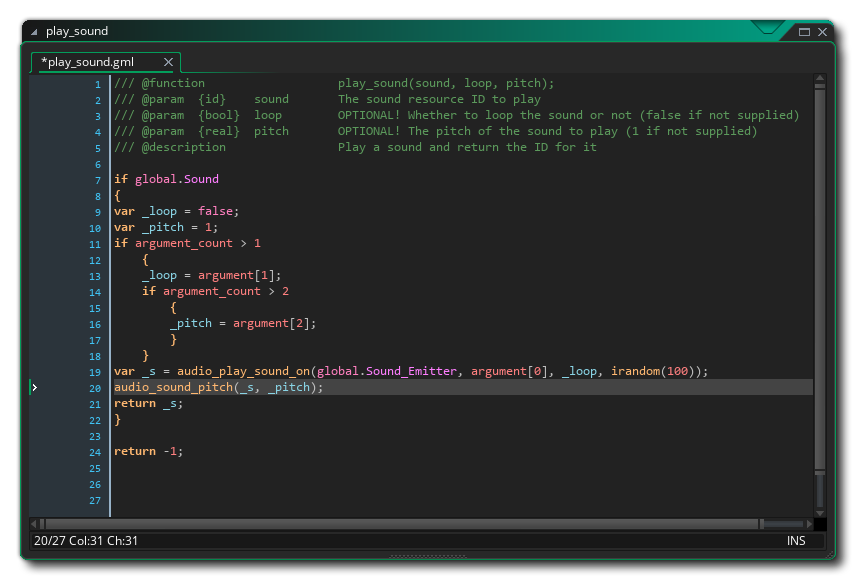This screenshot has height=580, width=856.
Task: Click '{real}' in the line 4 comment
Action: pyautogui.click(x=218, y=132)
